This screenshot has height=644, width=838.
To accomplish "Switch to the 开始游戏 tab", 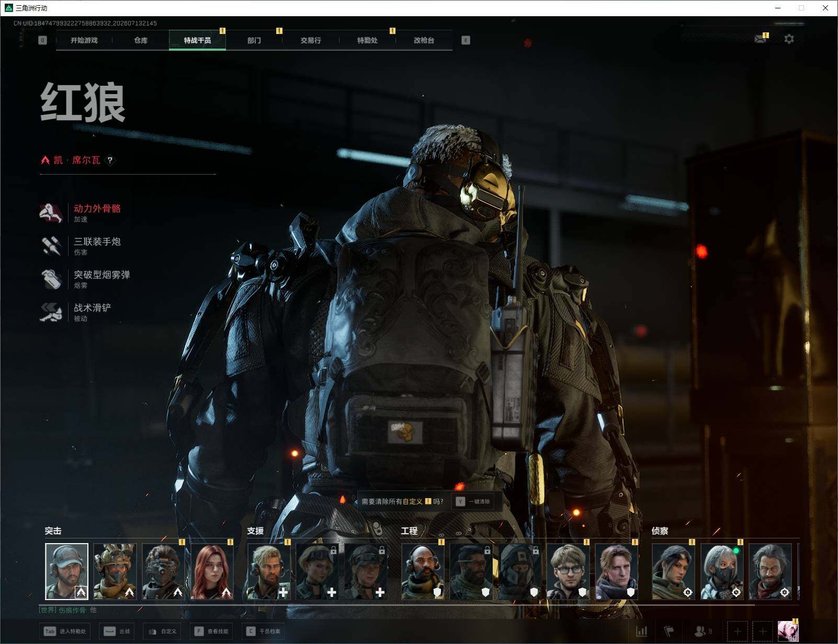I will [x=84, y=40].
